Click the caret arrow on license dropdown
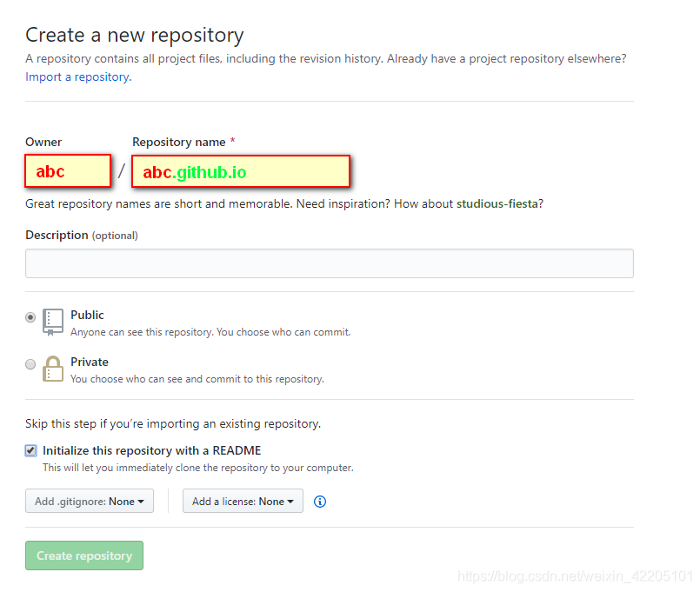 [290, 502]
